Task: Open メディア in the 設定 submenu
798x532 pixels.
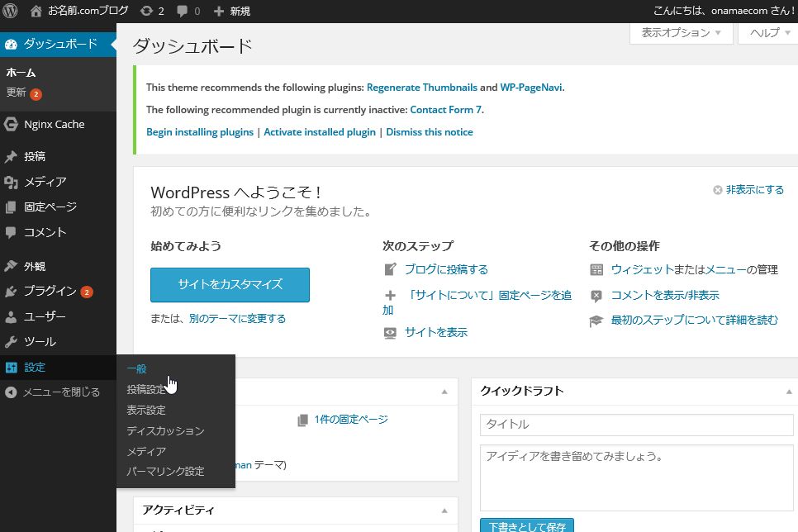Action: [x=146, y=451]
